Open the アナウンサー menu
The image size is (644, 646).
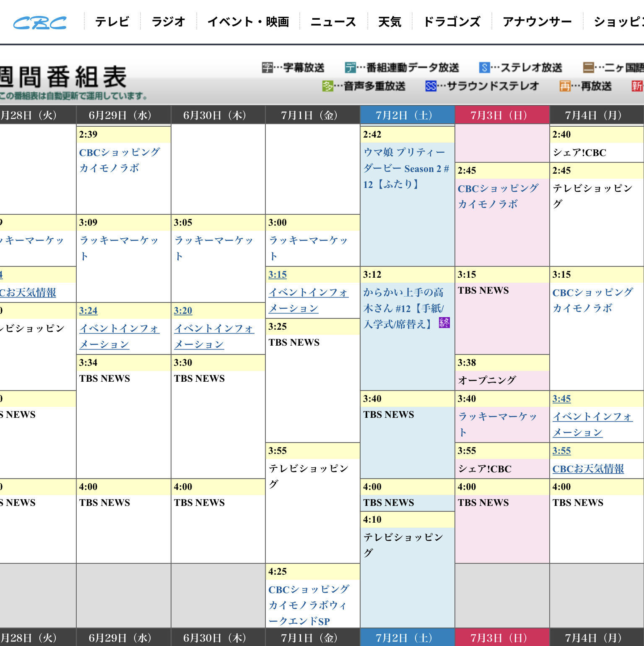[537, 22]
